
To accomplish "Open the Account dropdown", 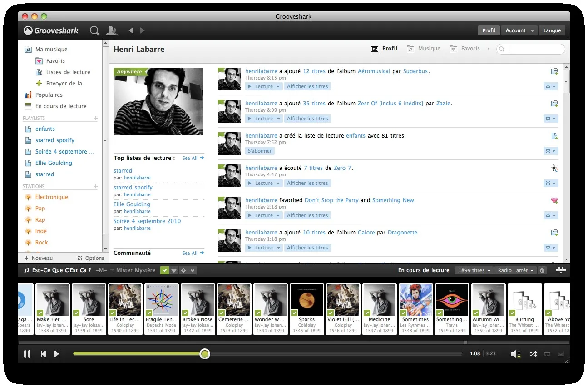I will pos(519,30).
